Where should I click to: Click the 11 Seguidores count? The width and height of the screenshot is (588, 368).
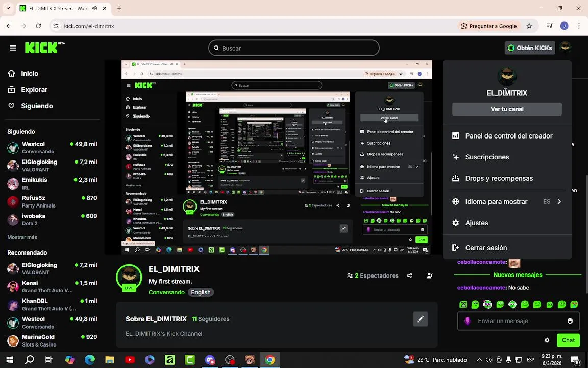pos(210,319)
